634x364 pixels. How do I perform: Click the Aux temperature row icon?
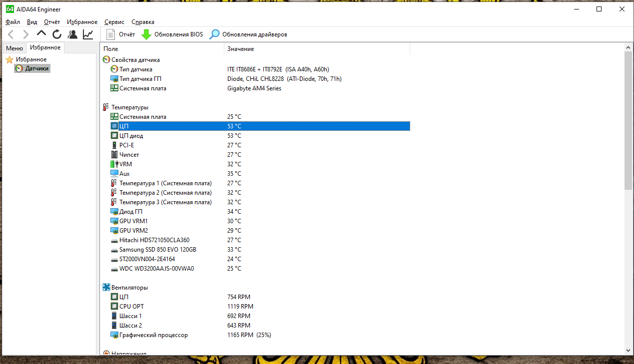point(114,174)
